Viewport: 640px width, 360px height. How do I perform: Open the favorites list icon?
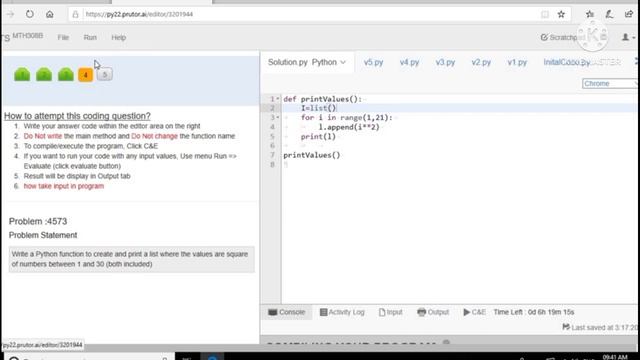pyautogui.click(x=590, y=14)
